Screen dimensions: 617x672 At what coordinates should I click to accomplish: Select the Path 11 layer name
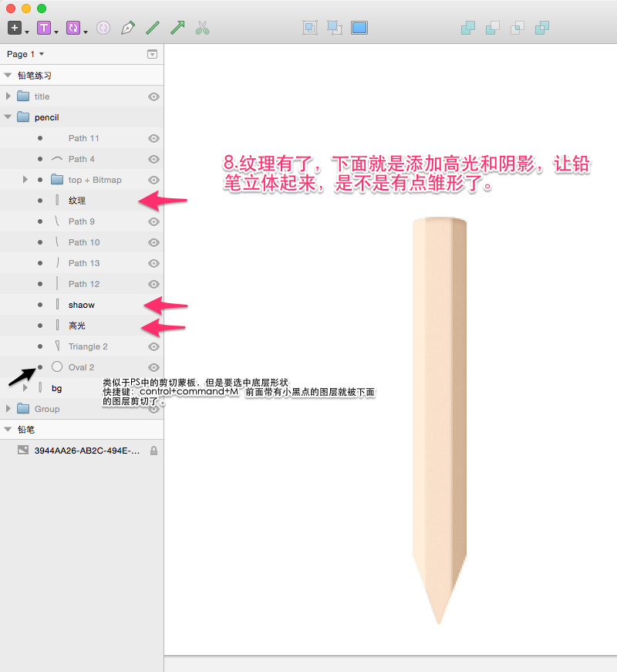83,138
